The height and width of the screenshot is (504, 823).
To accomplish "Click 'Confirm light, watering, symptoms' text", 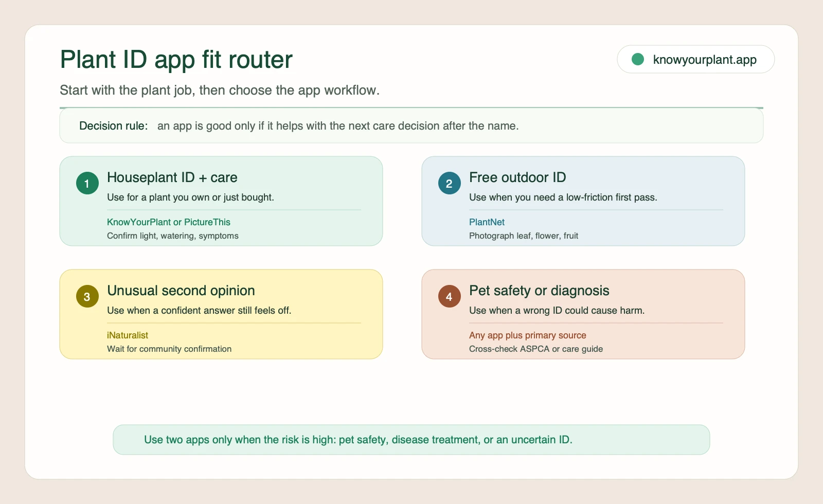I will click(x=173, y=236).
